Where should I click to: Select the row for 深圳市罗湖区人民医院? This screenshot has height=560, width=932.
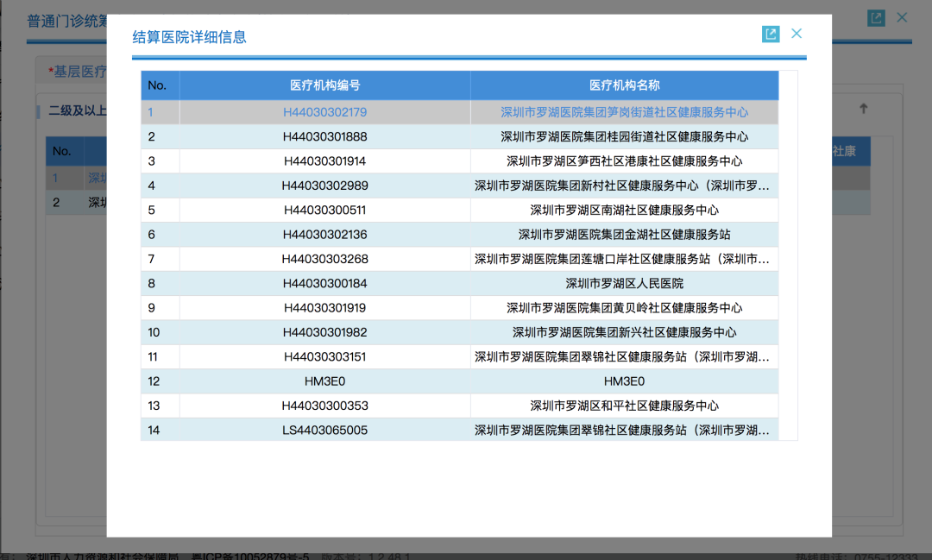tap(624, 283)
